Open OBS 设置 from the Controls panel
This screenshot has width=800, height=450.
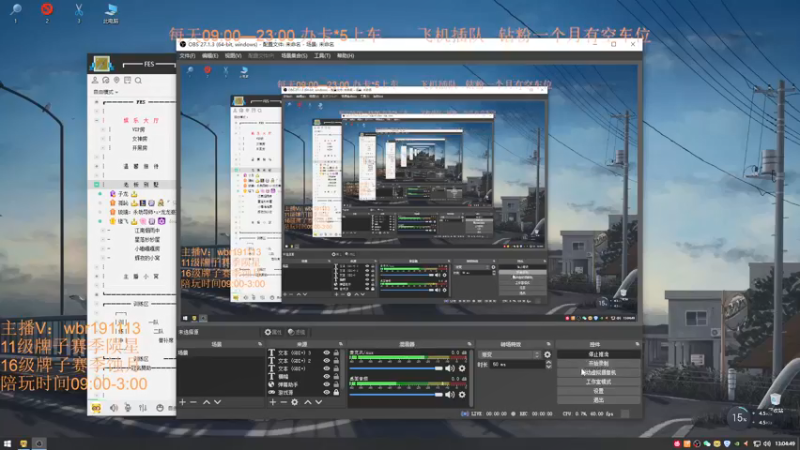tap(598, 391)
